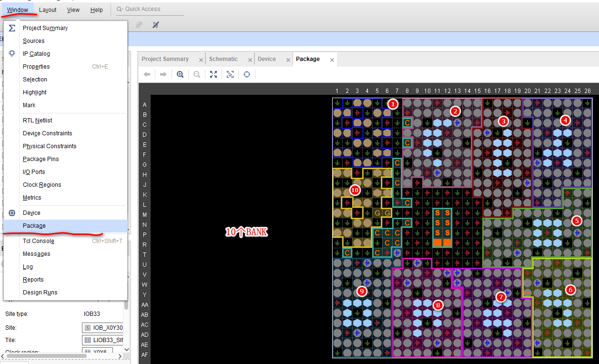The height and width of the screenshot is (364, 599).
Task: Select Project Summary in Window menu
Action: pyautogui.click(x=65, y=28)
